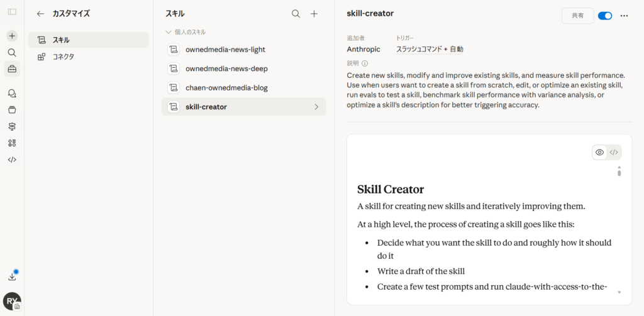Click the code brackets icon in sidebar
The image size is (644, 316).
[12, 160]
